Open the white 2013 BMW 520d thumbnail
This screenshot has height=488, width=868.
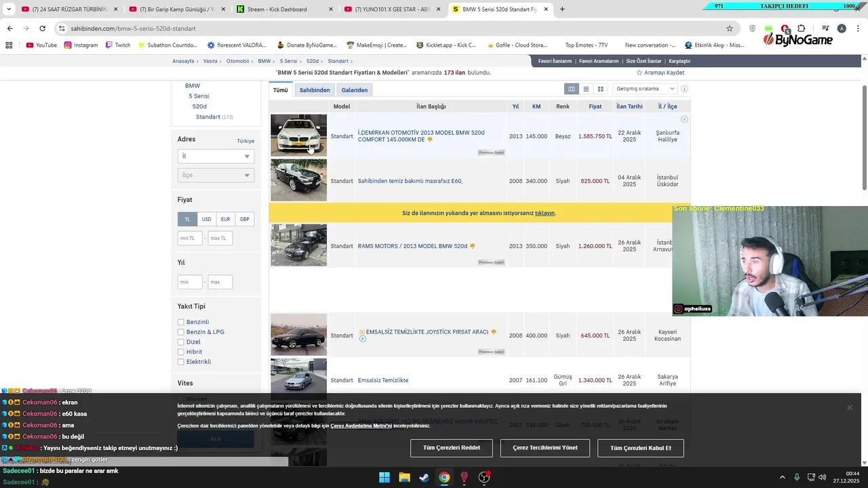[298, 135]
